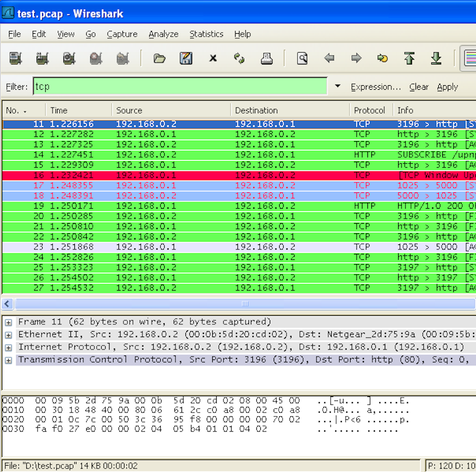Click the Go back arrow icon
Viewport: 476px width, 472px height.
tap(329, 59)
